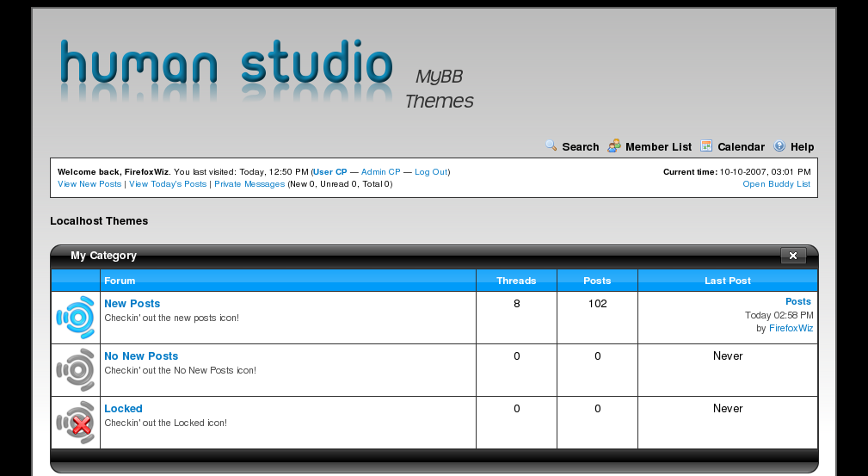Open the Admin CP link
The width and height of the screenshot is (868, 476).
click(380, 172)
